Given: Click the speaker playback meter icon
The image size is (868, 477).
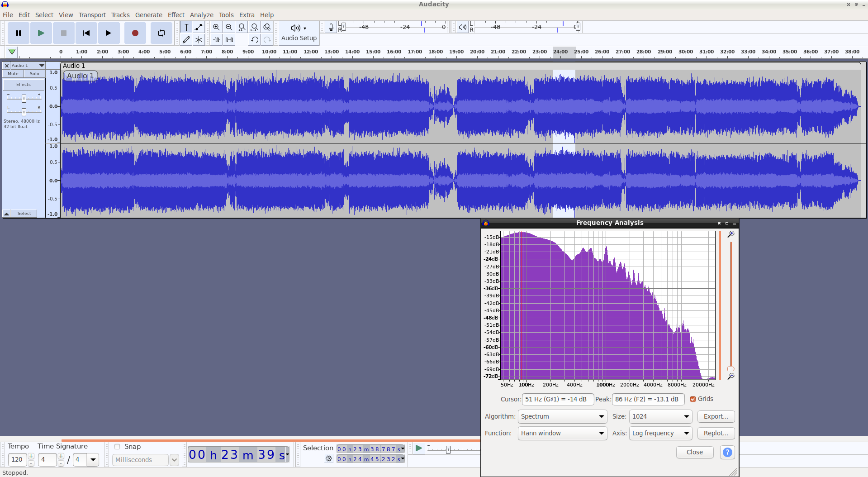Looking at the screenshot, I should pyautogui.click(x=462, y=27).
